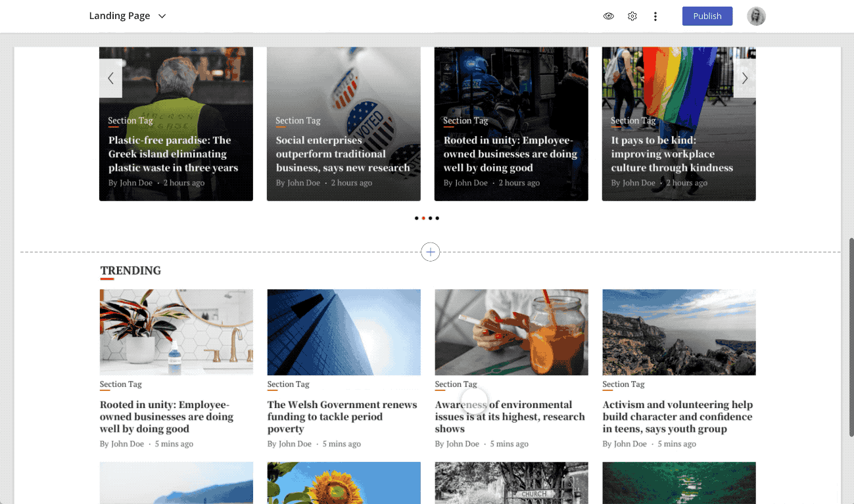Open page settings gear icon

(x=632, y=16)
